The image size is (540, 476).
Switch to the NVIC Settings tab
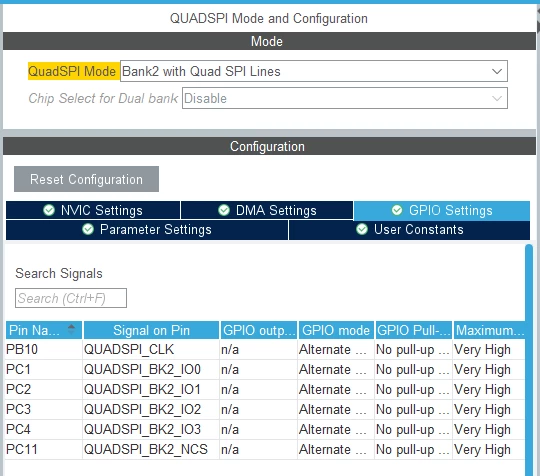pos(93,210)
